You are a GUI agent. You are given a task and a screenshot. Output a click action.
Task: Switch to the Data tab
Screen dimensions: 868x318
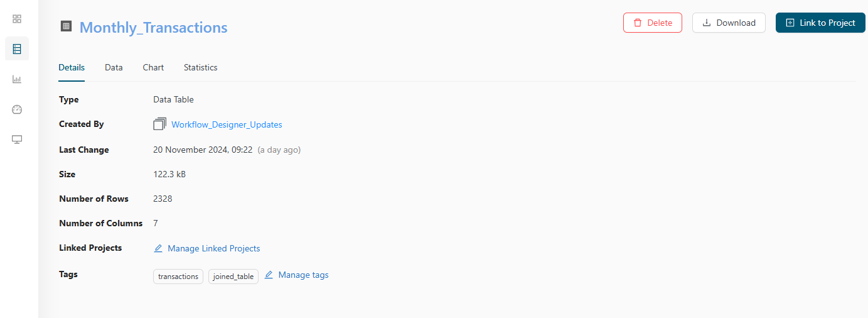(114, 67)
